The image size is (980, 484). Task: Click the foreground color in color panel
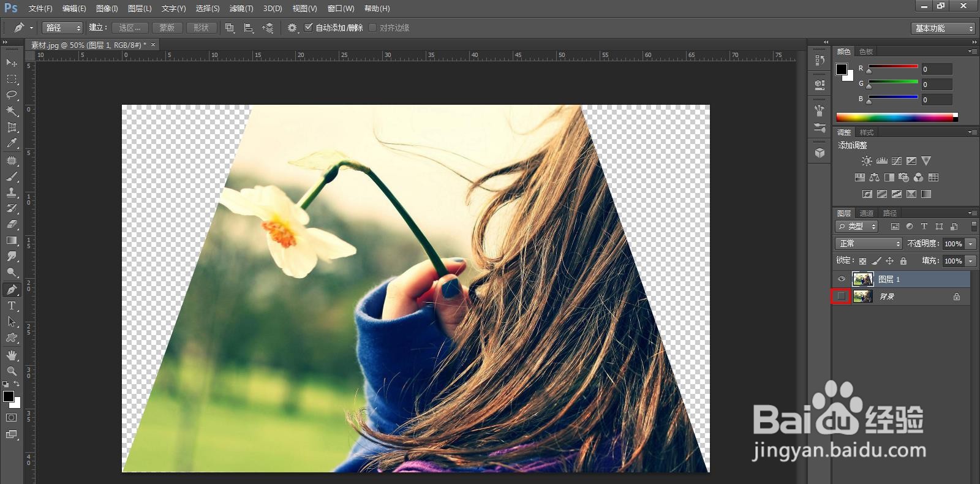842,69
